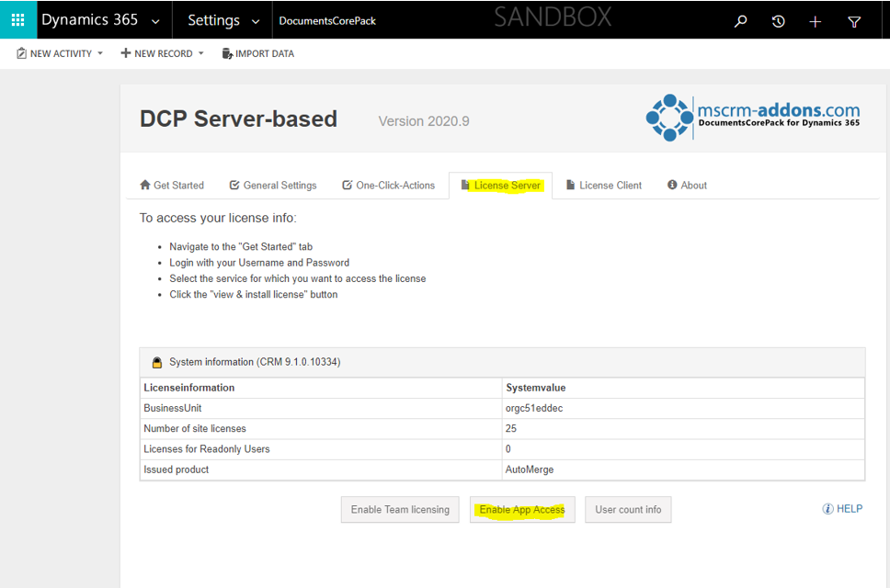Screen dimensions: 890x588
Task: Click the mscrm-addons.com logo
Action: click(753, 118)
